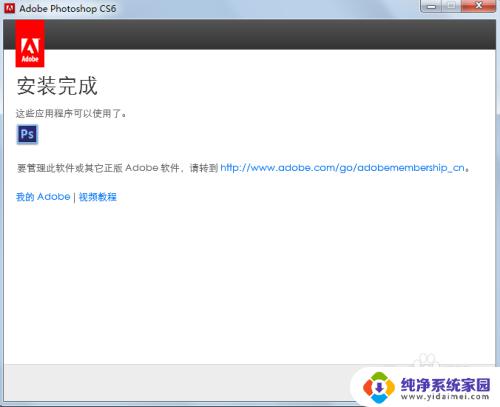Image resolution: width=500 pixels, height=407 pixels.
Task: Close the Adobe Photoshop CS6 installer window
Action: click(479, 6)
